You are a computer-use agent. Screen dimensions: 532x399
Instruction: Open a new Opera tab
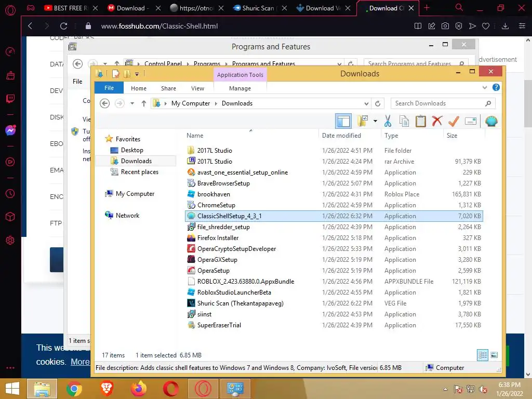point(427,8)
